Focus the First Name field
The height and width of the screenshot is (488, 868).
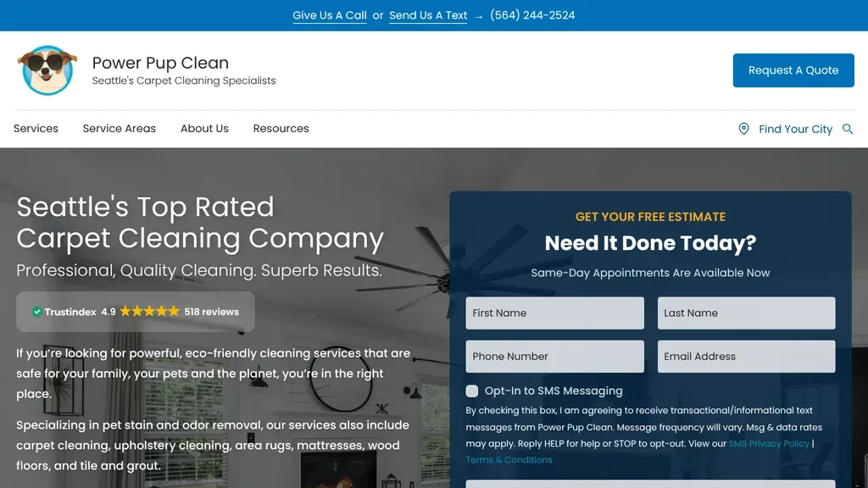[x=554, y=313]
